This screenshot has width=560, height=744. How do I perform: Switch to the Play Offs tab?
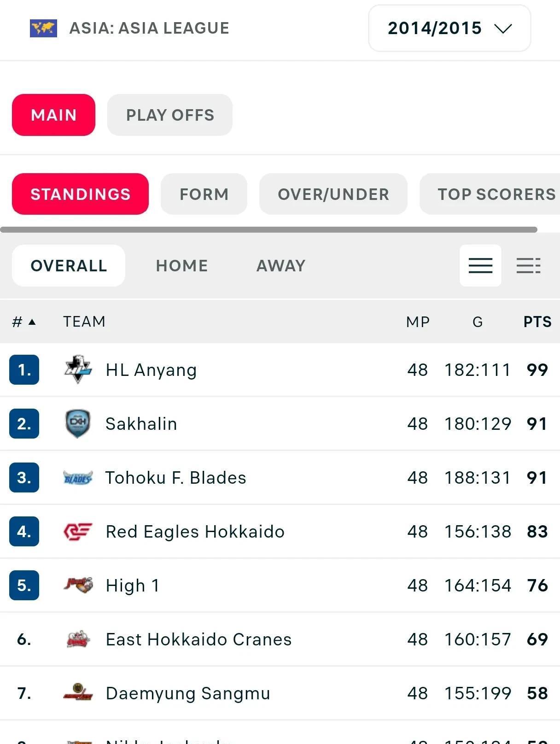click(x=170, y=115)
